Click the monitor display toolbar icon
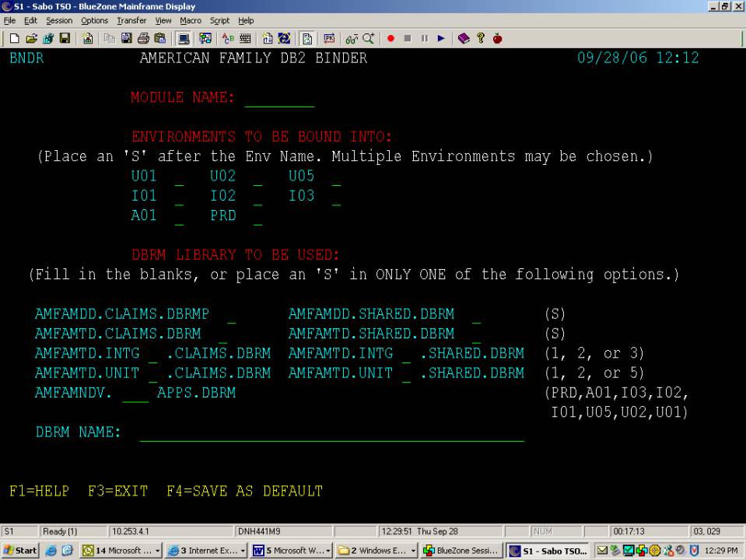 click(183, 39)
